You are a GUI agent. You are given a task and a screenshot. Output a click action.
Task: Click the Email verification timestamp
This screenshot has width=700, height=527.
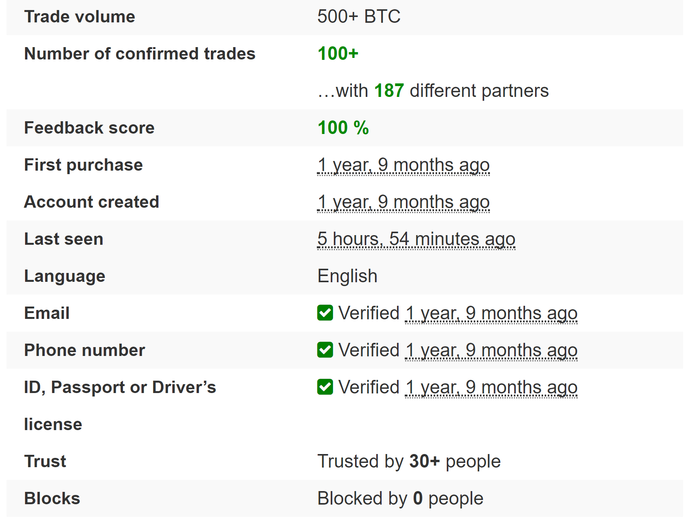pyautogui.click(x=491, y=314)
